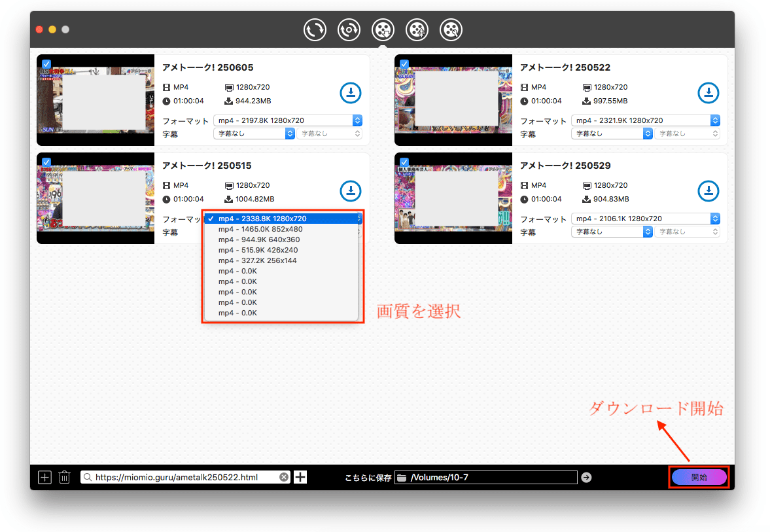
Task: Open format dropdown showing mp4 - 2106.1K 1280x720
Action: point(646,219)
